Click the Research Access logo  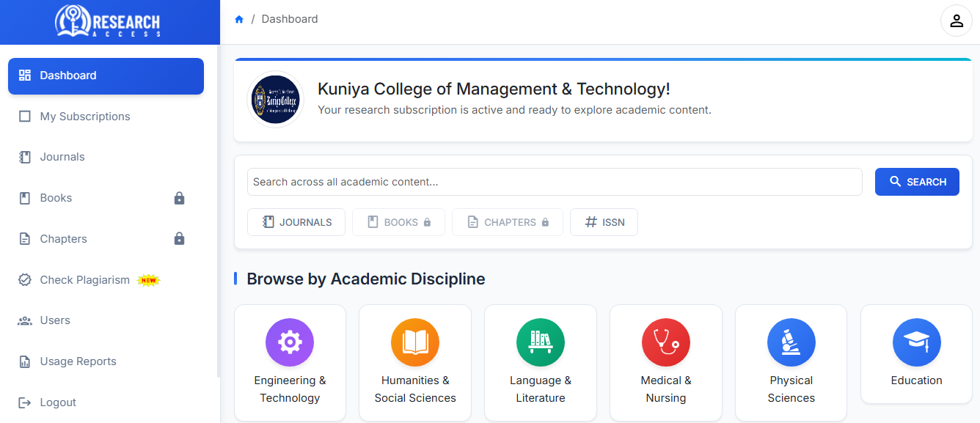pyautogui.click(x=109, y=21)
